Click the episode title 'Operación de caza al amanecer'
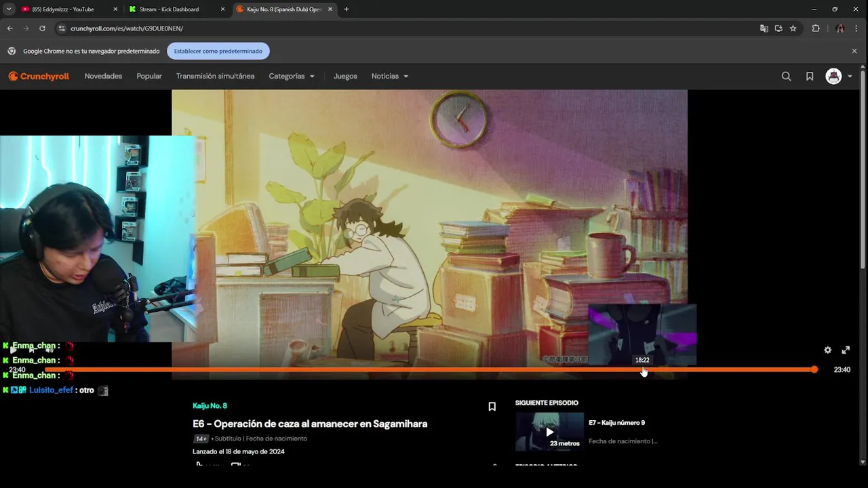The height and width of the screenshot is (488, 868). [310, 424]
